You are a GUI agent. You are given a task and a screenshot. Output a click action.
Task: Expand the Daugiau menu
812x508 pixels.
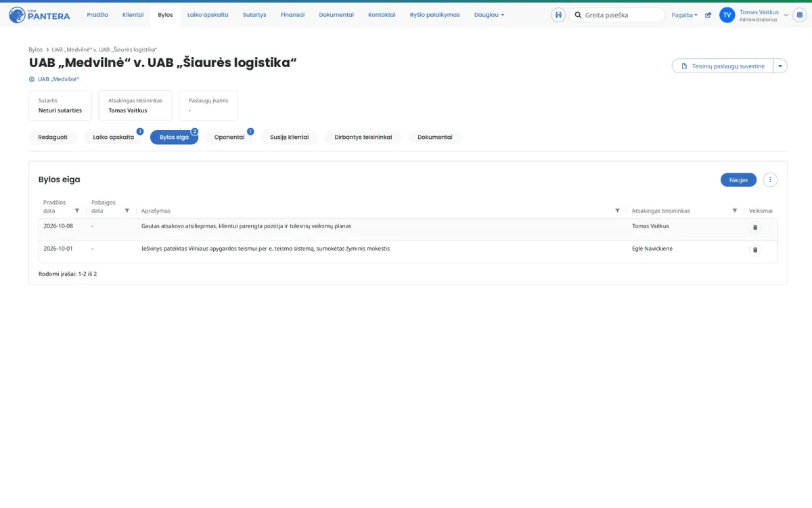tap(489, 15)
